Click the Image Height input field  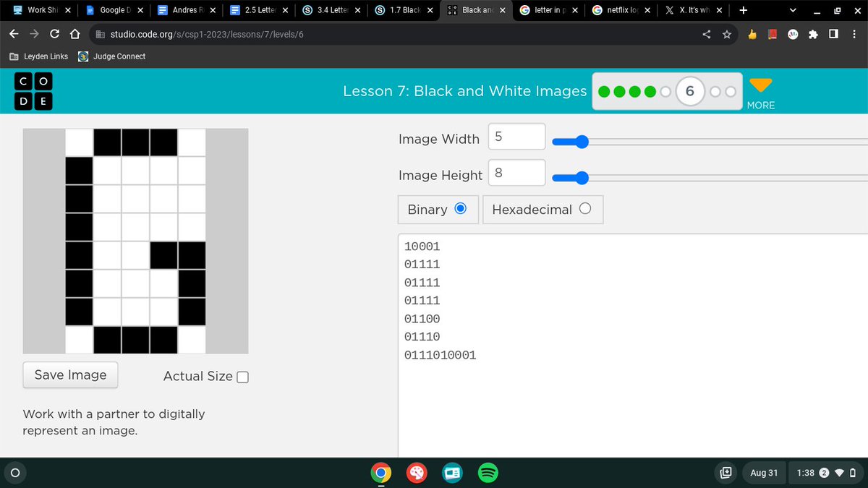coord(516,173)
